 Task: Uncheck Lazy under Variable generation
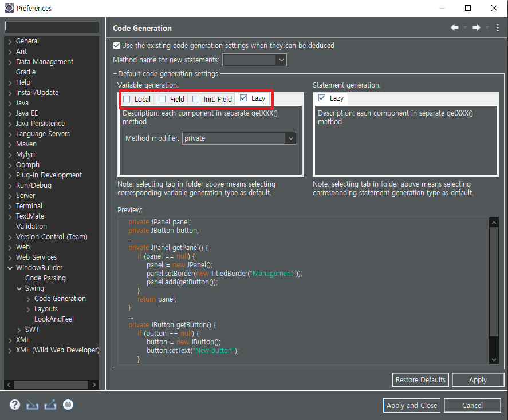[x=243, y=98]
